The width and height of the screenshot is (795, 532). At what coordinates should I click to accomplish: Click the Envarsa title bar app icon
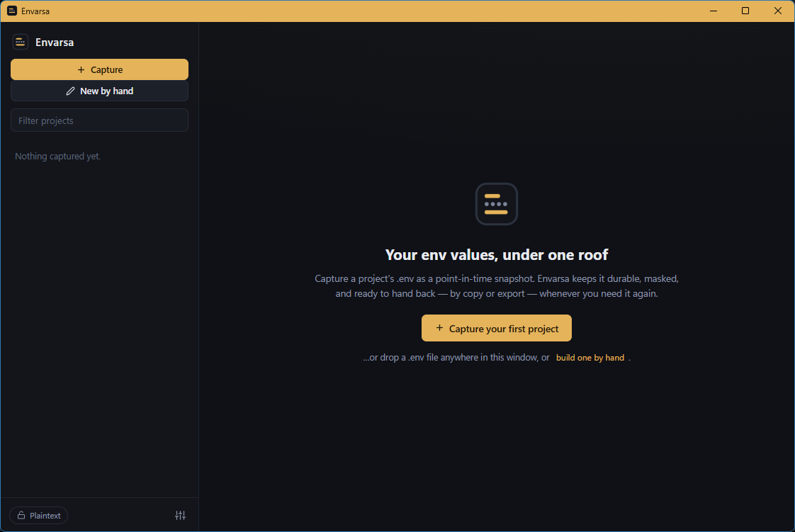click(12, 11)
